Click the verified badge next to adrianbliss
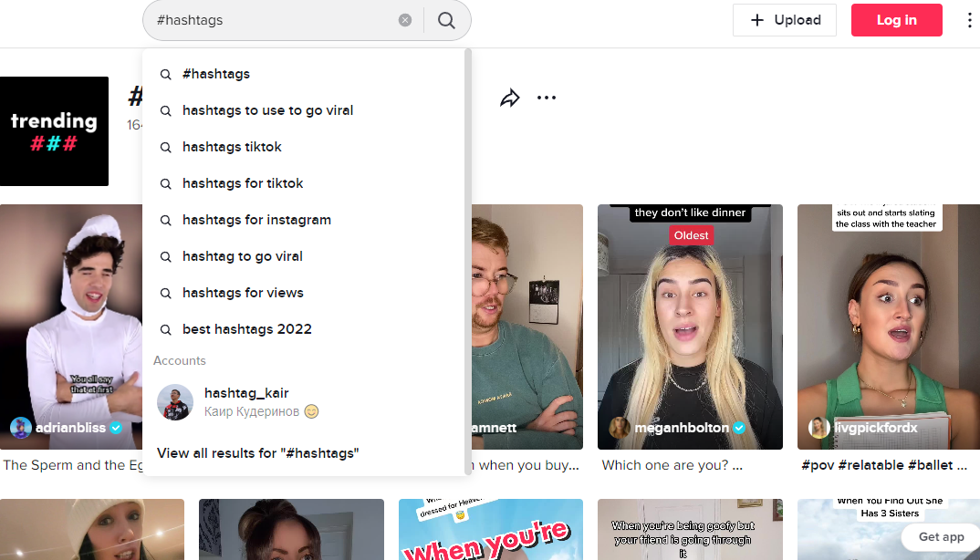The image size is (980, 560). coord(116,428)
